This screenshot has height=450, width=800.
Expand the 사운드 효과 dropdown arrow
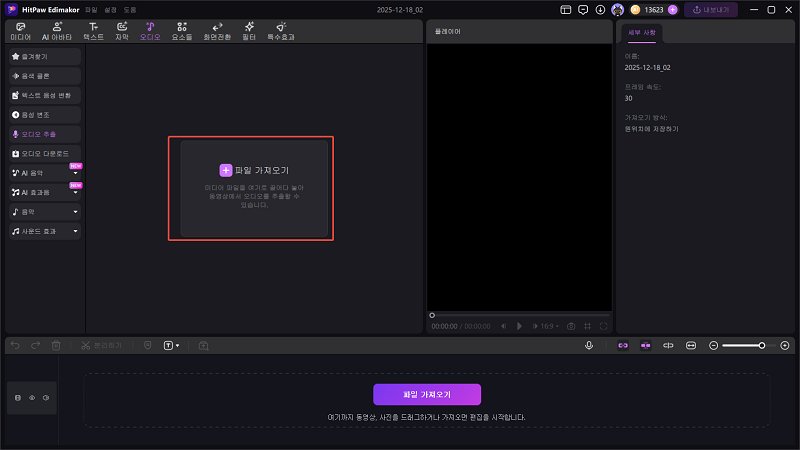(76, 231)
